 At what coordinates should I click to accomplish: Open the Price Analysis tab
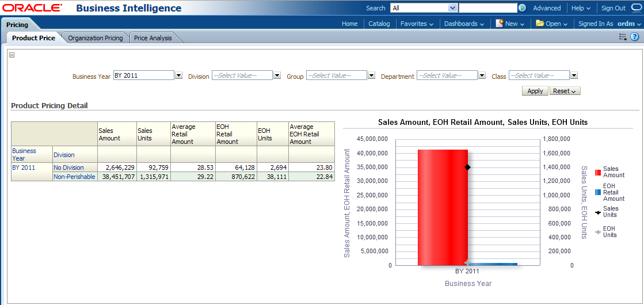pyautogui.click(x=153, y=38)
